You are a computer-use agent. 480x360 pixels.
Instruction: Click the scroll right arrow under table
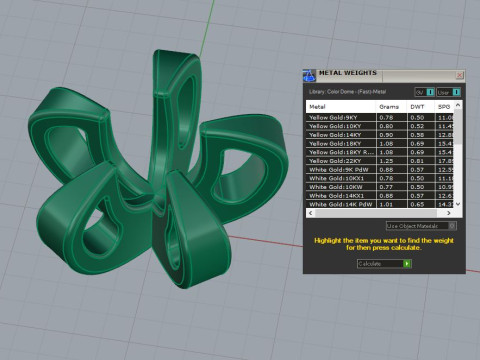(x=449, y=213)
